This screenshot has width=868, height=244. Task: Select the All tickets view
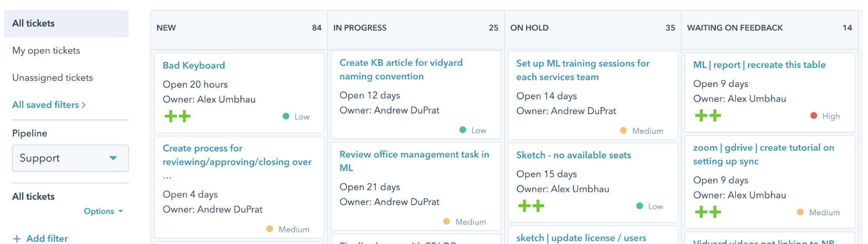[33, 23]
